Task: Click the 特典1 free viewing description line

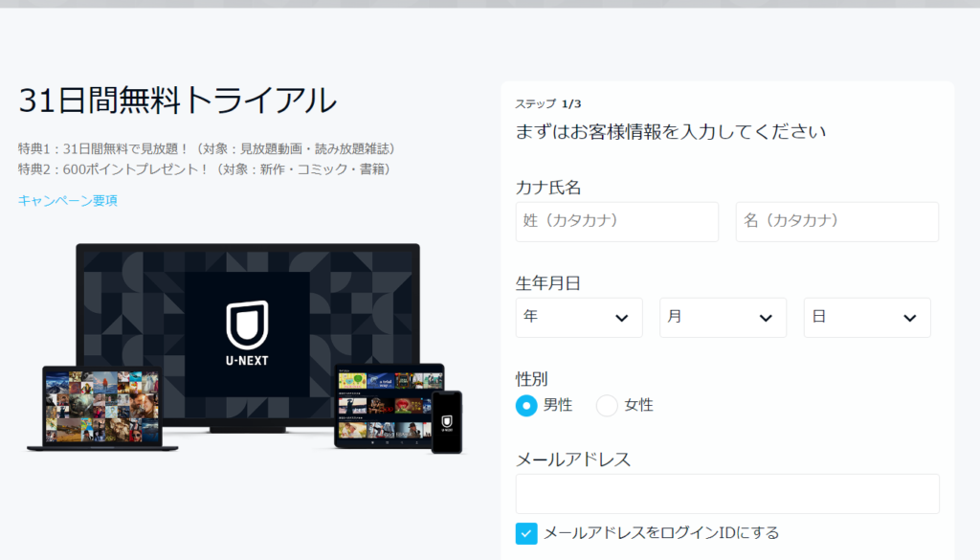Action: click(207, 149)
